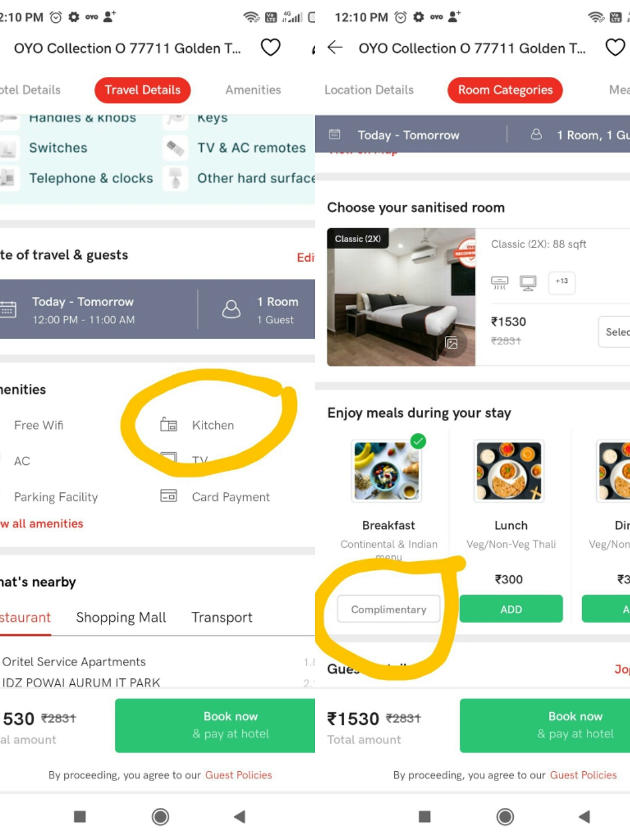Open 1 Room, 1 Guest selector in right bar
The image size is (630, 840).
tap(589, 135)
